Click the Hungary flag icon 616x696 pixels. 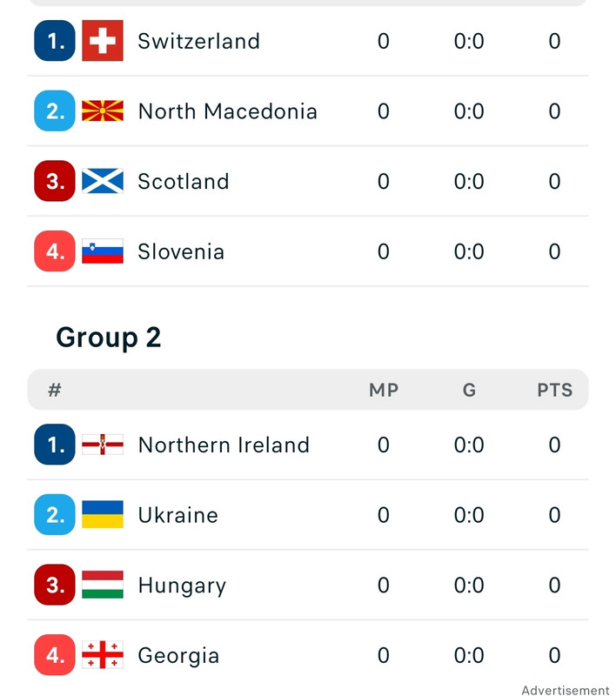(x=103, y=585)
